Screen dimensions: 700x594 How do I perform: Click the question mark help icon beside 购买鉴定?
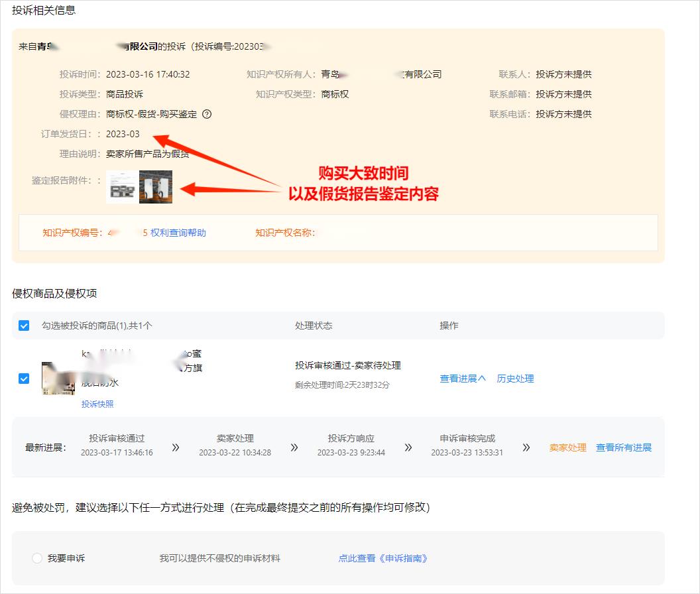pos(206,113)
